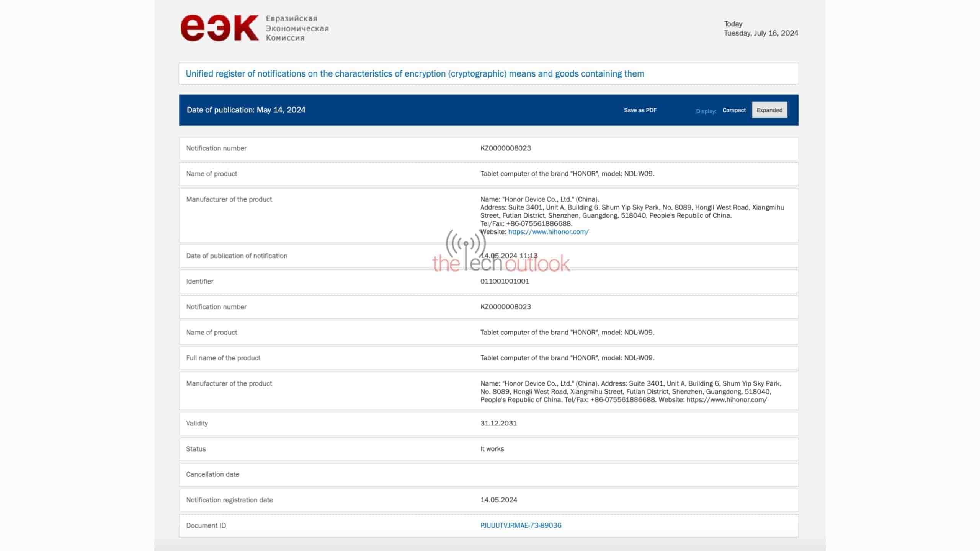The height and width of the screenshot is (551, 980).
Task: Click the Validity date 31.12.2031
Action: click(x=498, y=423)
